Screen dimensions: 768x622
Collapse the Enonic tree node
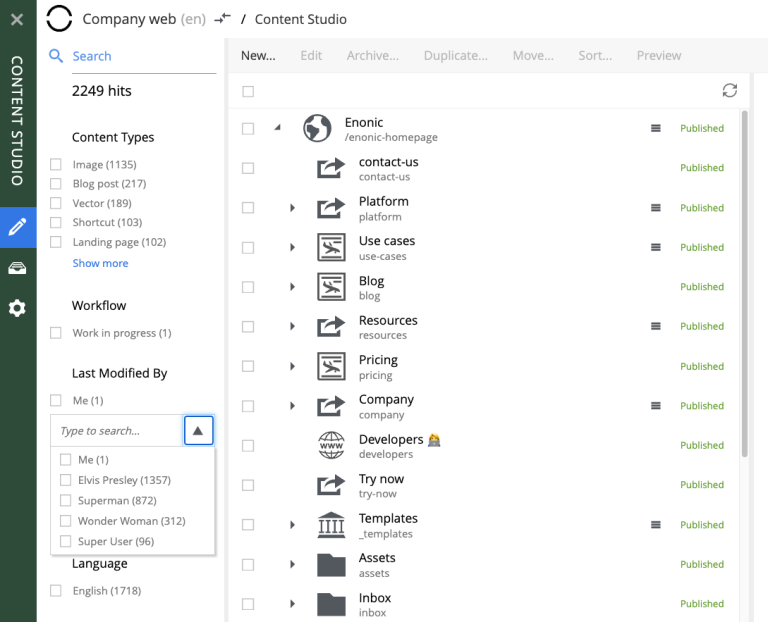[278, 128]
